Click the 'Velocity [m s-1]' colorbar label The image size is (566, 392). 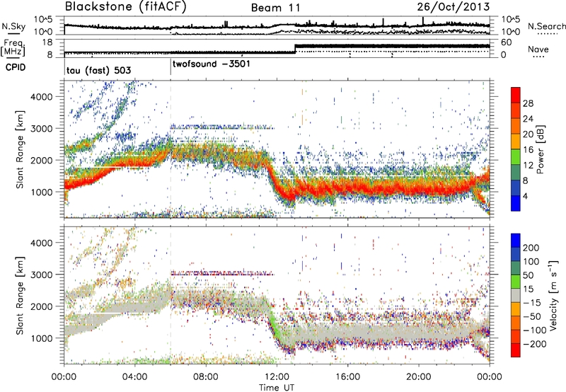[553, 295]
